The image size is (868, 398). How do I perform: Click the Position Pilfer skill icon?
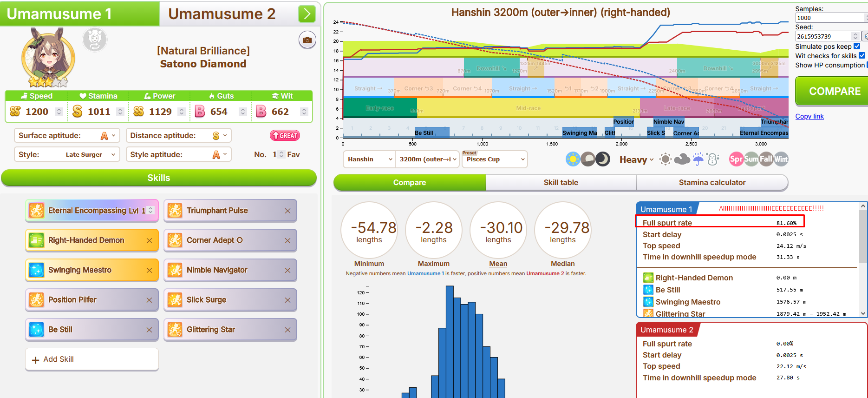36,300
